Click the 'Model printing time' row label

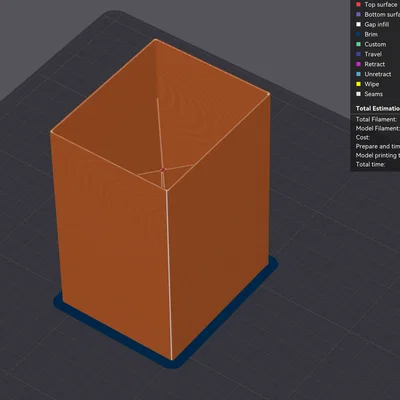(378, 155)
